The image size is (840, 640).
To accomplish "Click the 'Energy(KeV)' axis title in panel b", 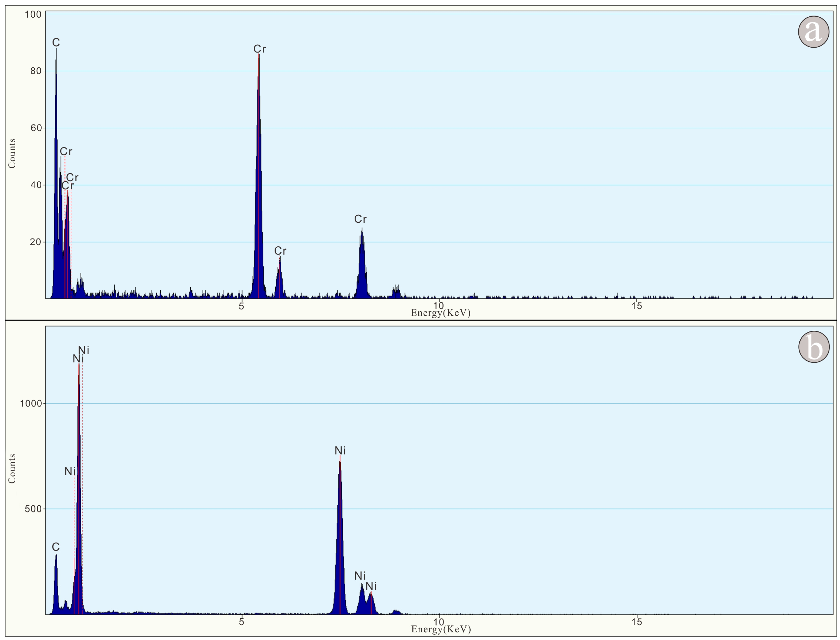I will (441, 629).
